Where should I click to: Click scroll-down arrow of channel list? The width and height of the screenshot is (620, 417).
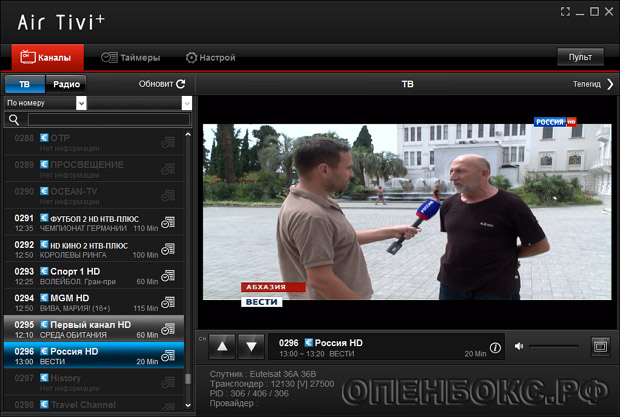click(x=188, y=405)
